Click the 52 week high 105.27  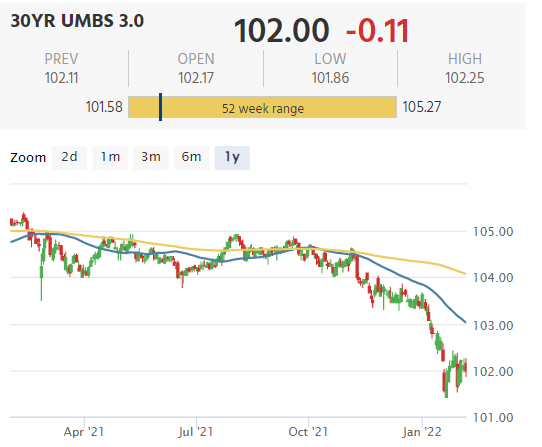[x=422, y=107]
